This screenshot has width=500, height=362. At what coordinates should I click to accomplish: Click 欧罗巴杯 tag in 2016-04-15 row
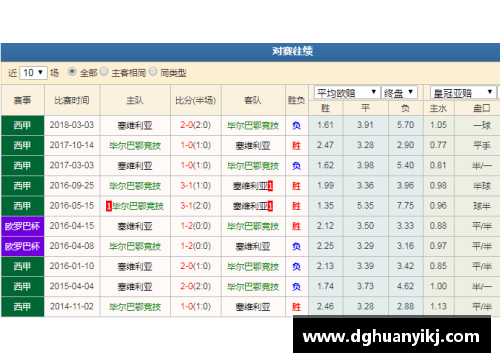pyautogui.click(x=22, y=226)
